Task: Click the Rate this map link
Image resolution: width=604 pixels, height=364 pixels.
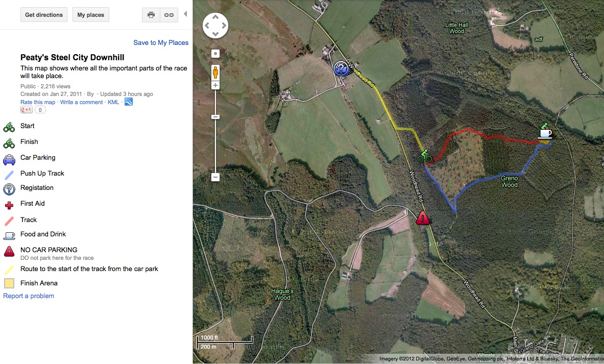Action: click(x=38, y=102)
